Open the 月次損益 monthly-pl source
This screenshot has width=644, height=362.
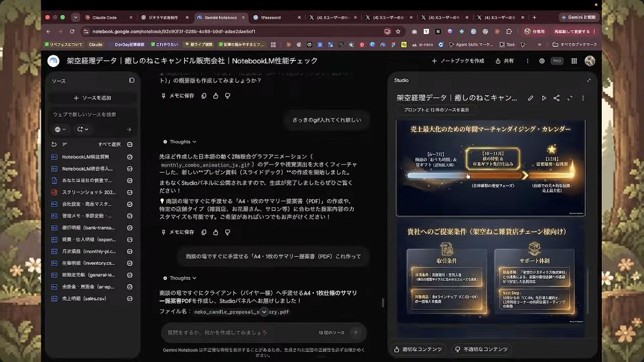(89, 251)
